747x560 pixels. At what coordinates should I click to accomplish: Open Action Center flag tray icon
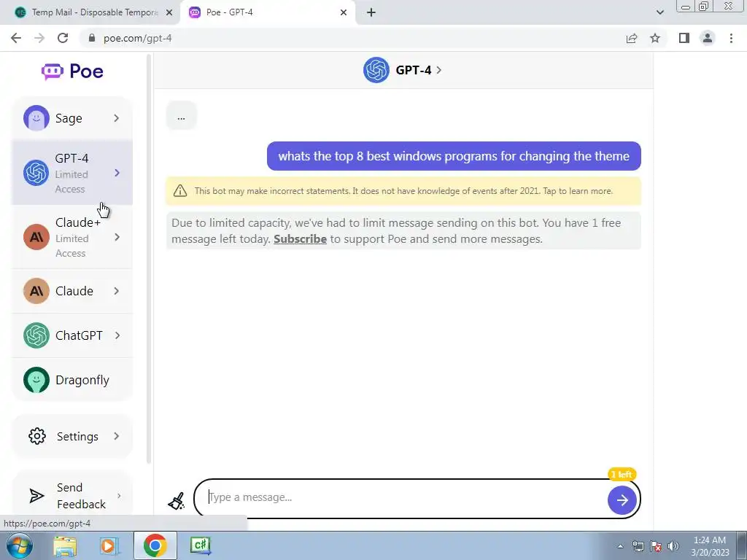[656, 546]
